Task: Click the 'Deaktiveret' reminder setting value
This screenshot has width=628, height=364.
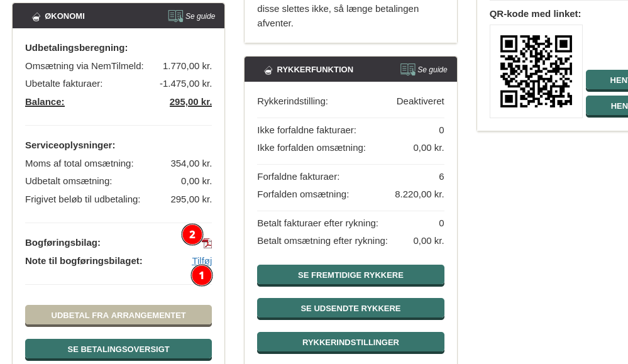Action: (420, 101)
